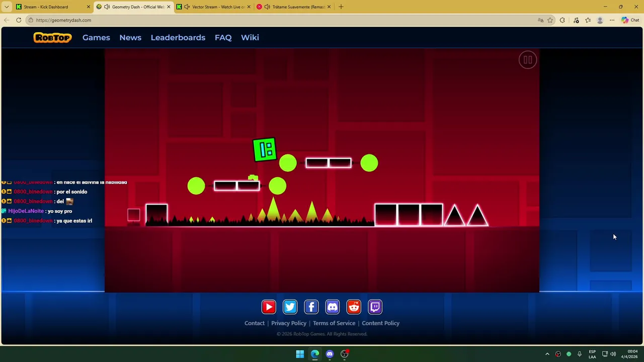The width and height of the screenshot is (644, 362).
Task: Click chat message 'ya que estas irl'
Action: coord(74,221)
